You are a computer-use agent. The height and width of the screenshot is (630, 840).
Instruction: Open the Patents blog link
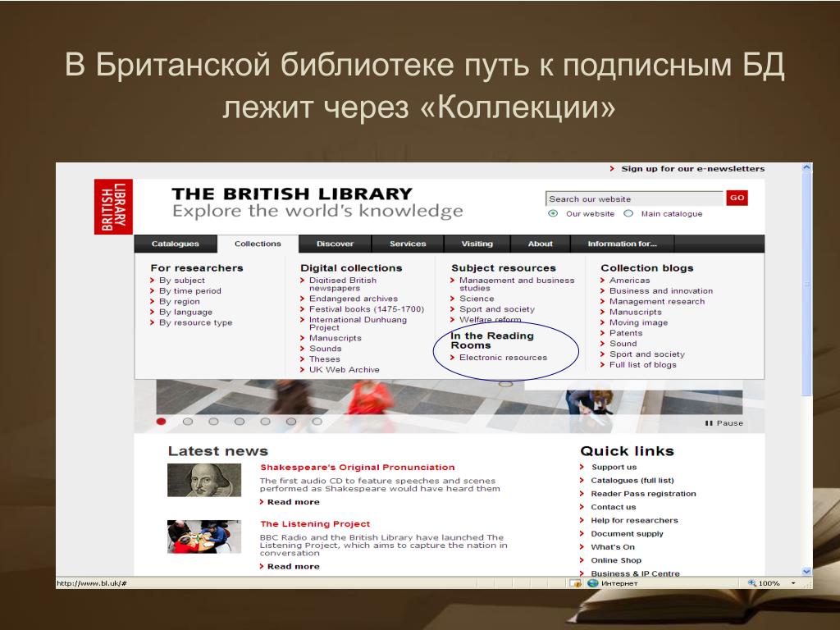[x=625, y=333]
